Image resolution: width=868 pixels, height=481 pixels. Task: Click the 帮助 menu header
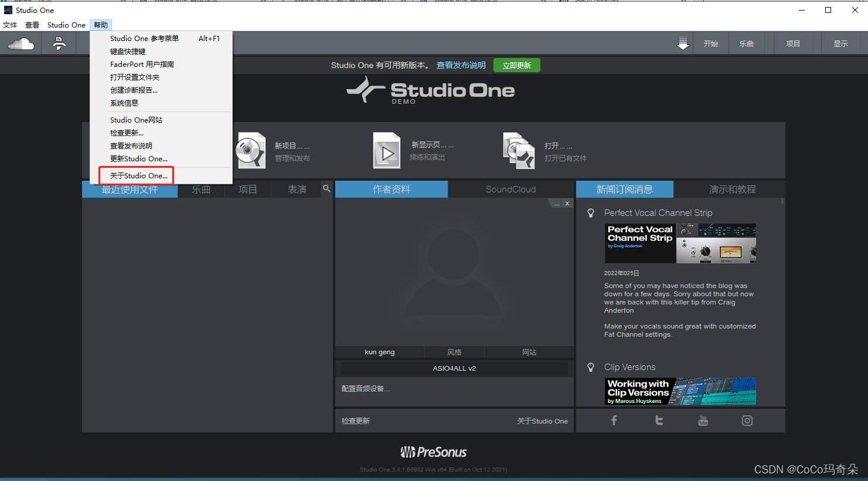pyautogui.click(x=101, y=25)
